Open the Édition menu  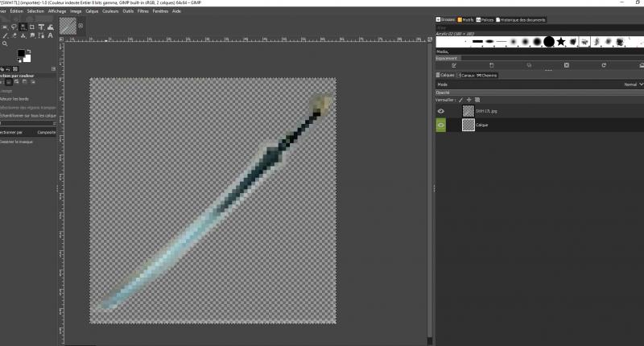pos(16,11)
